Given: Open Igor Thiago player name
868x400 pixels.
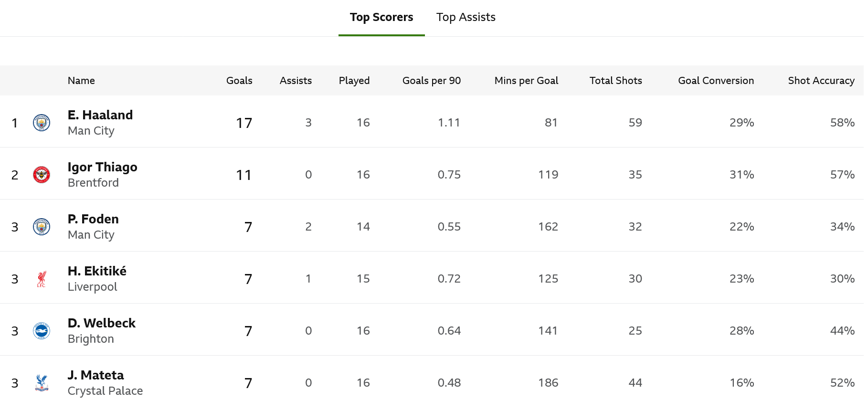Looking at the screenshot, I should coord(102,167).
